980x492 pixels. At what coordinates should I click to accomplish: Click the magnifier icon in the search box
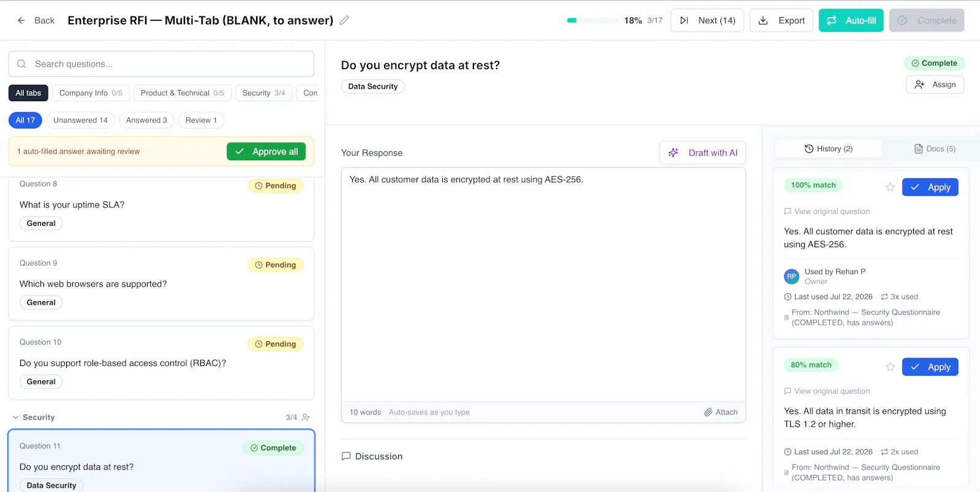[21, 64]
